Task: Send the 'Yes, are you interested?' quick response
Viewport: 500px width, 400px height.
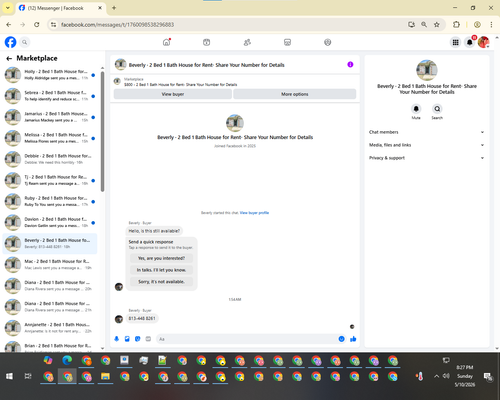Action: 161,258
